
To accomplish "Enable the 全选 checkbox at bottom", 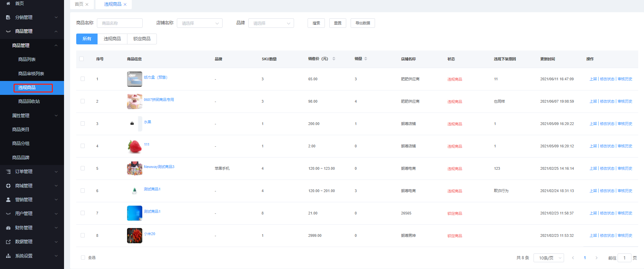I will tap(83, 257).
